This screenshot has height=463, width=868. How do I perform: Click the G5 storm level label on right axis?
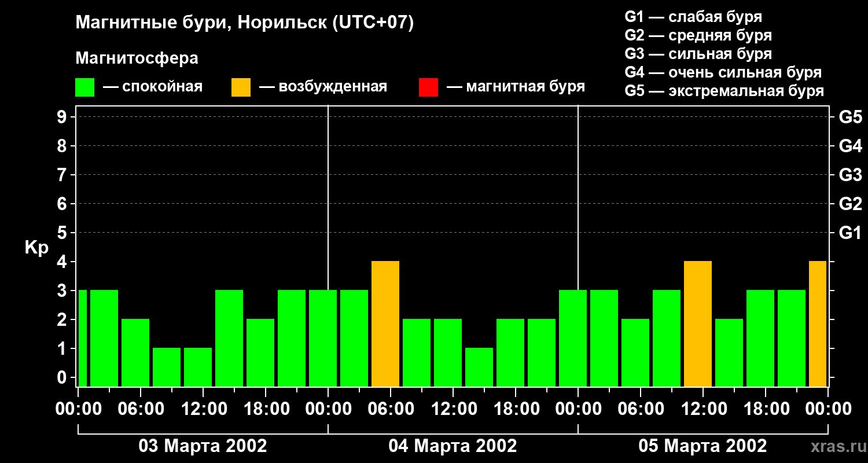pos(850,117)
